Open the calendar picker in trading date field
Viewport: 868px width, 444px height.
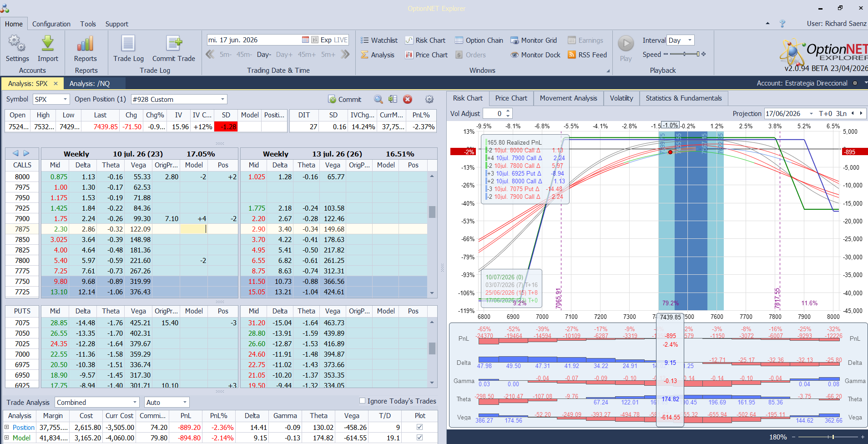(305, 40)
